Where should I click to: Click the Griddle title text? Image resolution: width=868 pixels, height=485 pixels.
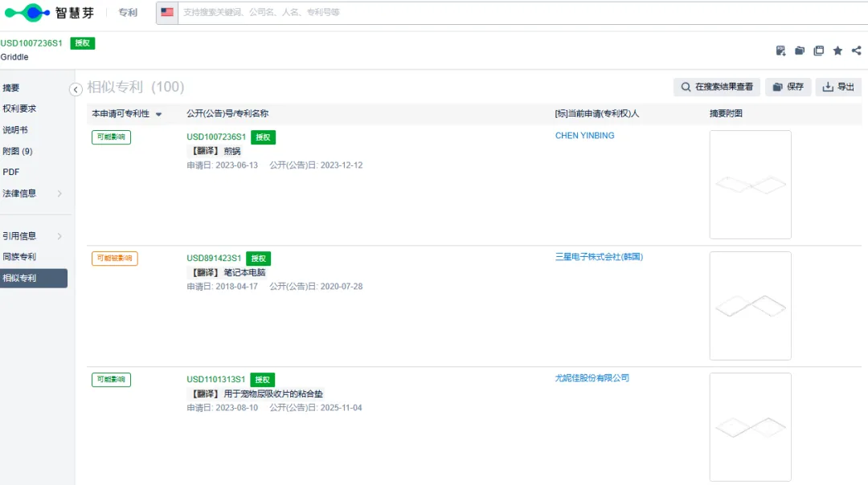[x=14, y=57]
